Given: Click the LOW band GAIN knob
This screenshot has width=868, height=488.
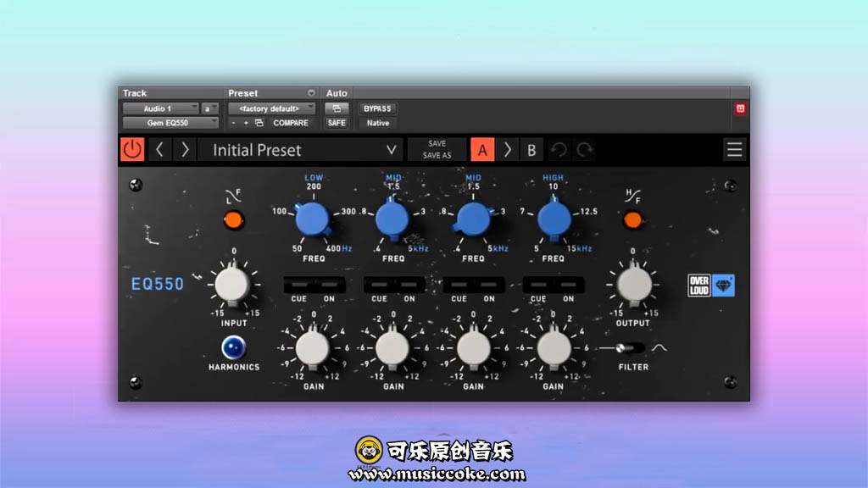Looking at the screenshot, I should pos(313,349).
